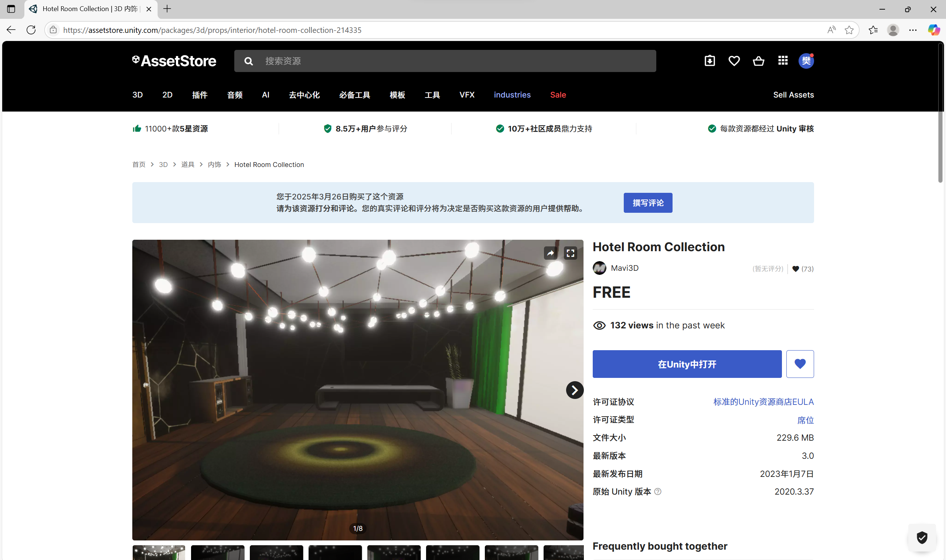
Task: Go to 道具 breadcrumb link
Action: click(x=188, y=164)
